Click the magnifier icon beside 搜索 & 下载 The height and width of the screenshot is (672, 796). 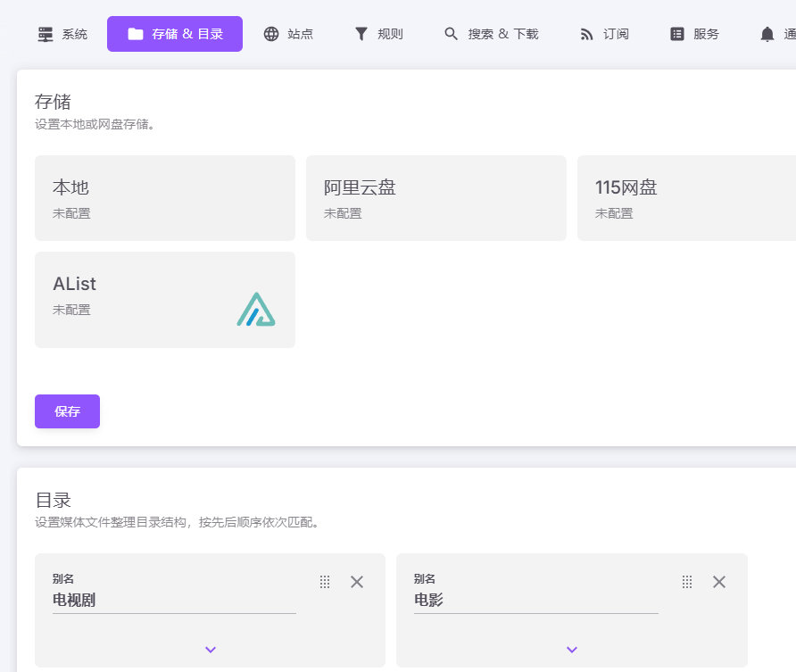451,34
